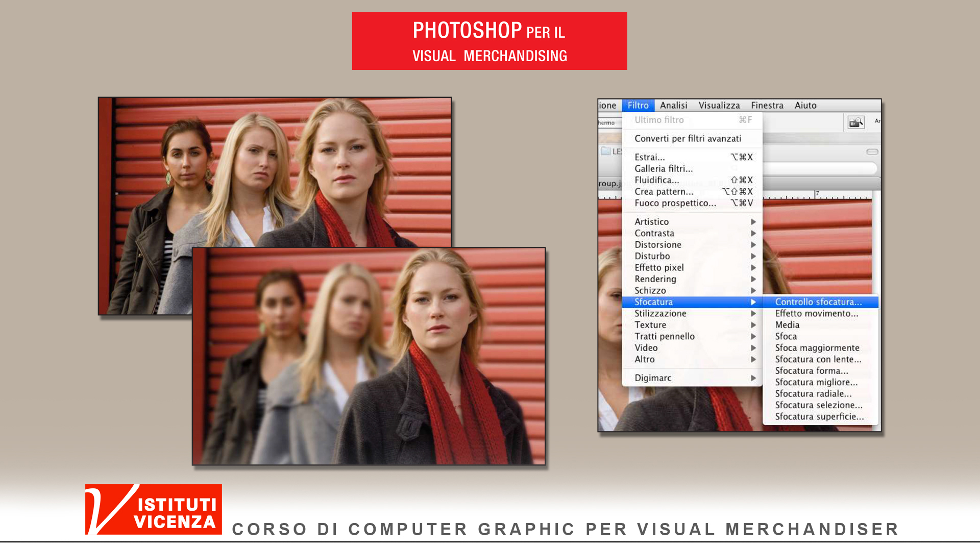Choose Controllo sfocatura... blur option
This screenshot has width=980, height=551.
(x=820, y=302)
